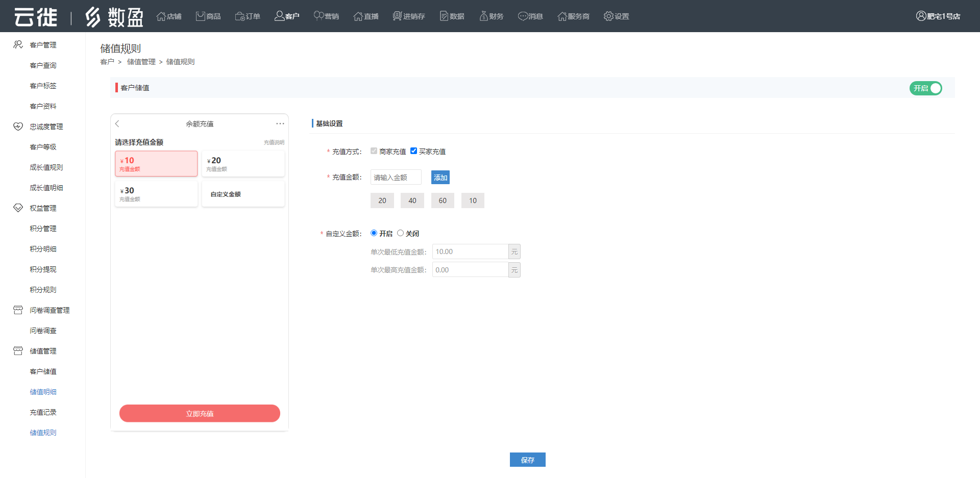This screenshot has width=980, height=478.
Task: Click the 店铺 home icon in top navigation
Action: coord(161,16)
